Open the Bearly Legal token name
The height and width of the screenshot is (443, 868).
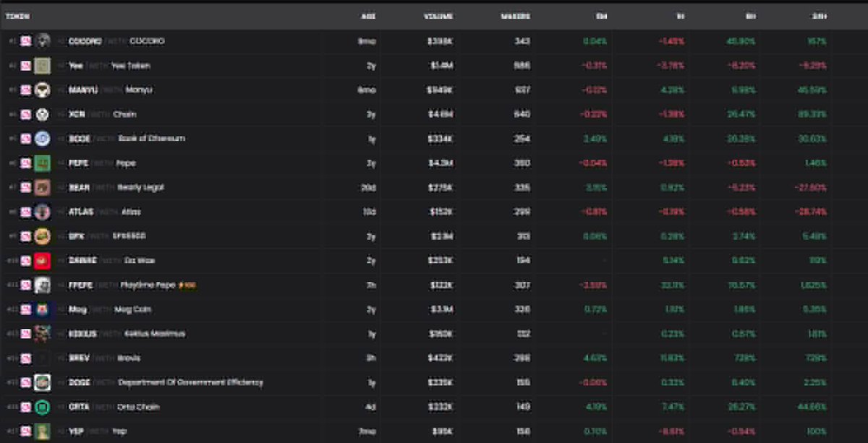point(140,188)
